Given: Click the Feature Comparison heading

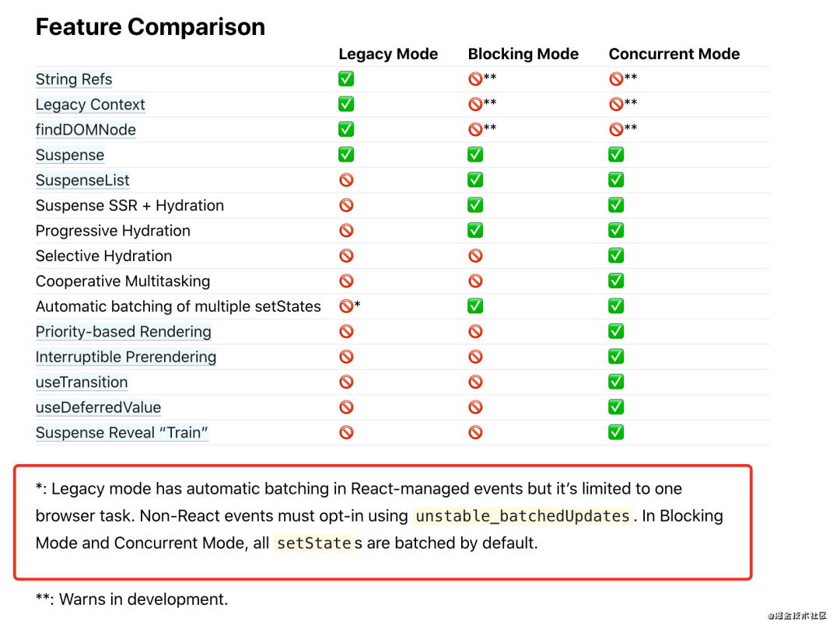Looking at the screenshot, I should (x=150, y=26).
